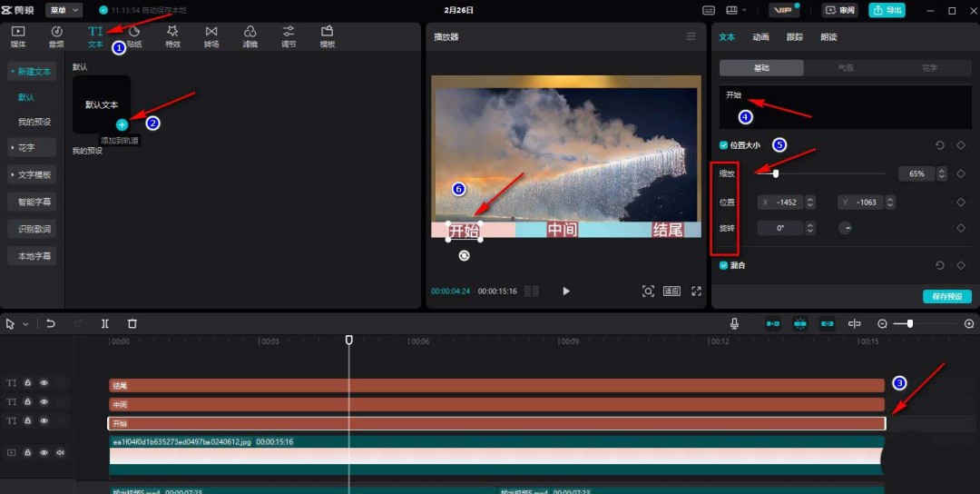
Task: Click the 缩放 scale slider handle
Action: [775, 173]
